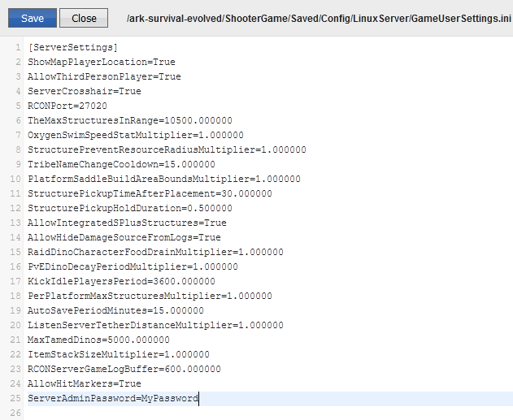
Task: Click the KickIdlePlayersPeriod=3600.000000 line
Action: [x=121, y=281]
